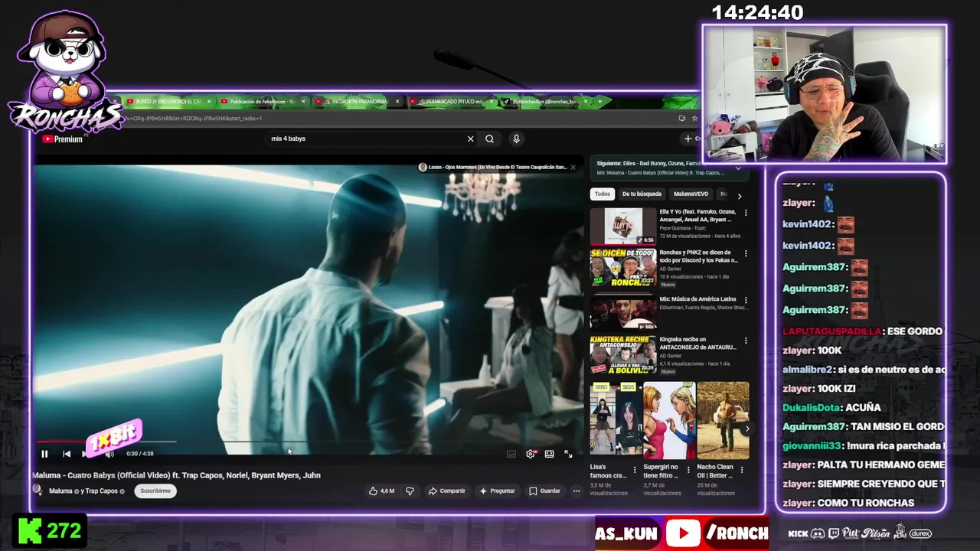
Task: Share the video with Compartir
Action: (x=446, y=491)
